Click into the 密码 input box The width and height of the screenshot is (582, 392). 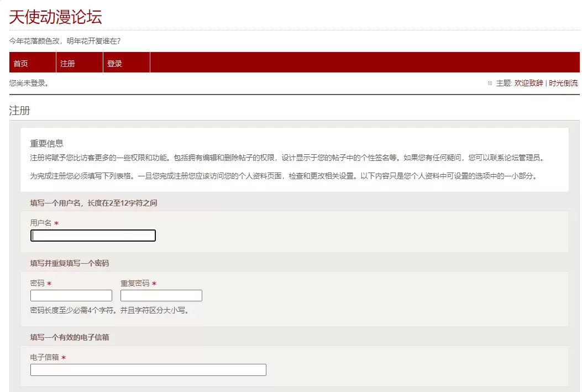coord(71,296)
